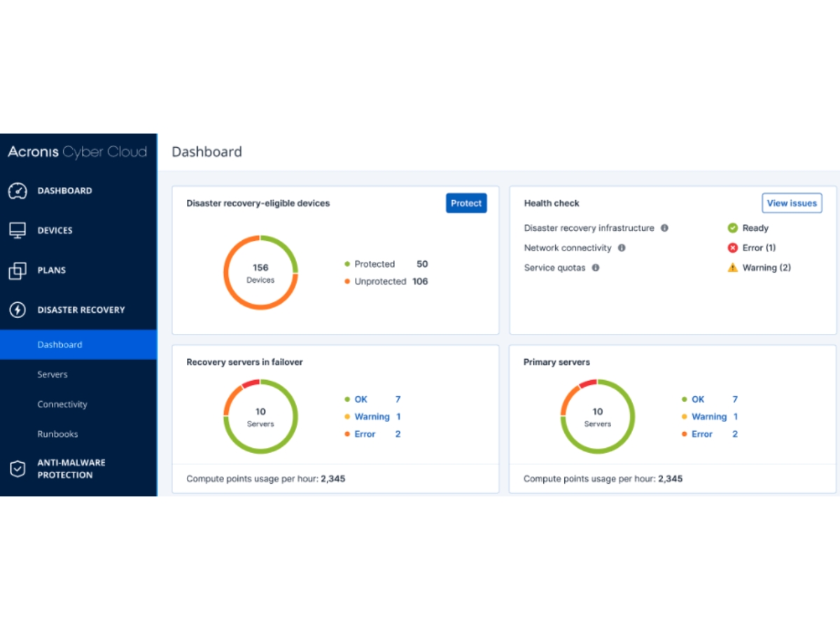The image size is (840, 630).
Task: Open the PLANS menu item
Action: 52,270
